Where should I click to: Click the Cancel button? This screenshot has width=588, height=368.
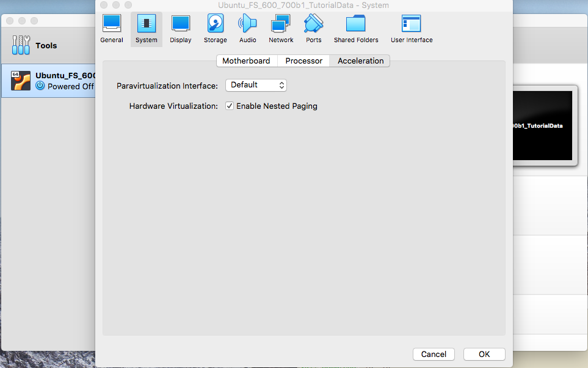[434, 354]
